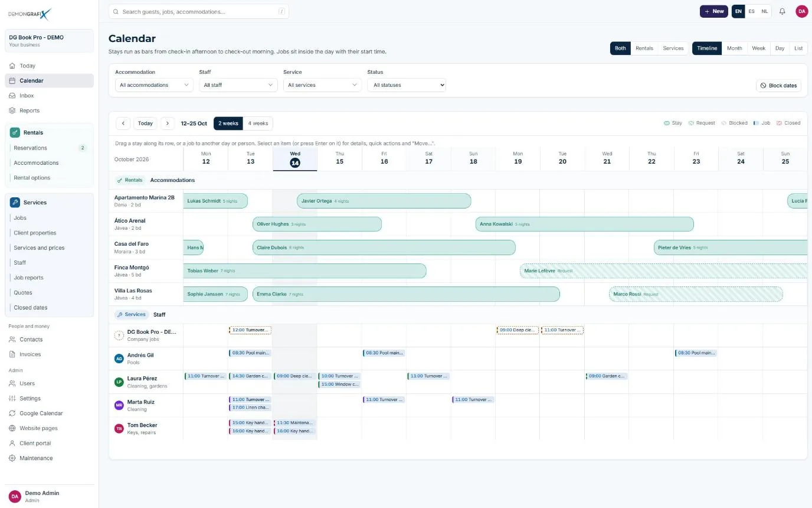
Task: Show only Services in calendar
Action: coord(673,48)
